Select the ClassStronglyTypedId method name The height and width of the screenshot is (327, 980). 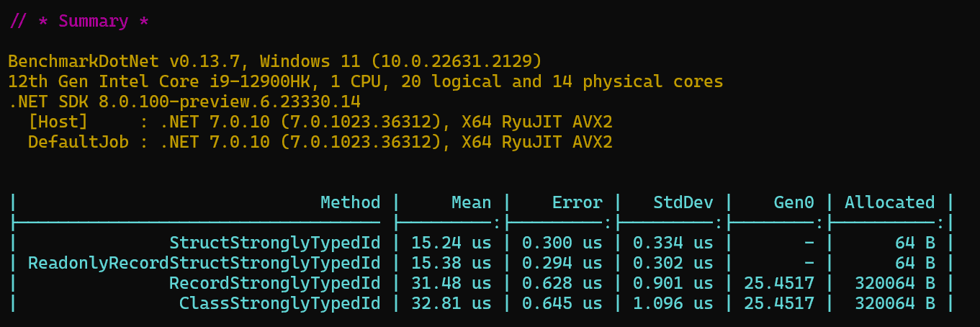[x=279, y=303]
